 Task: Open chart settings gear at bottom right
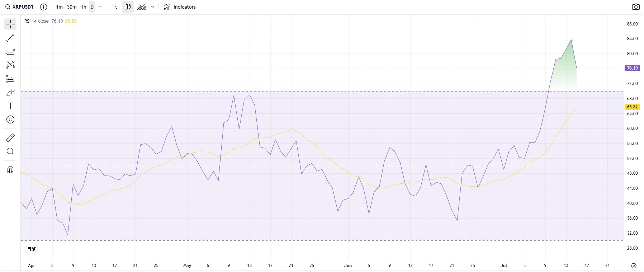[634, 266]
